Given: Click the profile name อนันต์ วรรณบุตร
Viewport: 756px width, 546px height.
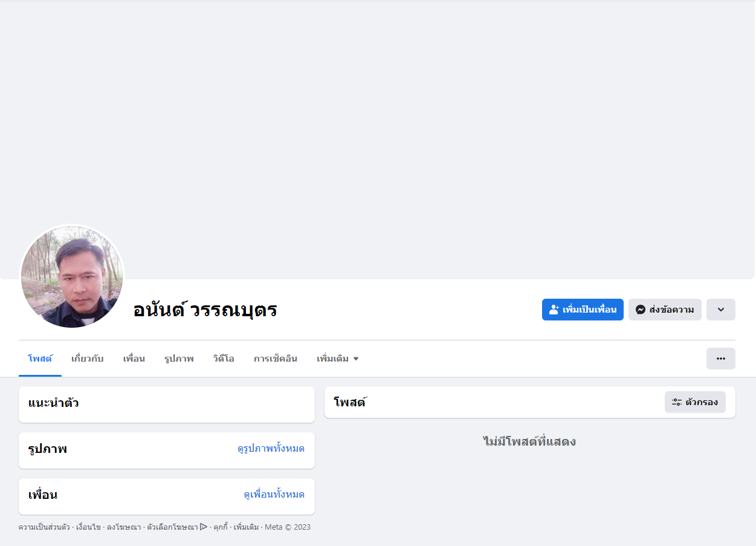Looking at the screenshot, I should (205, 310).
